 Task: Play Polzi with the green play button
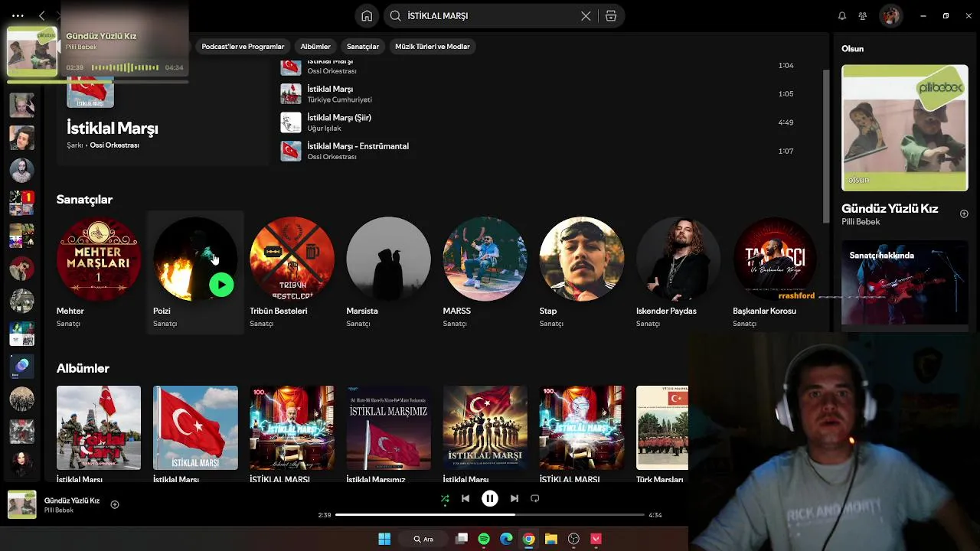coord(221,285)
